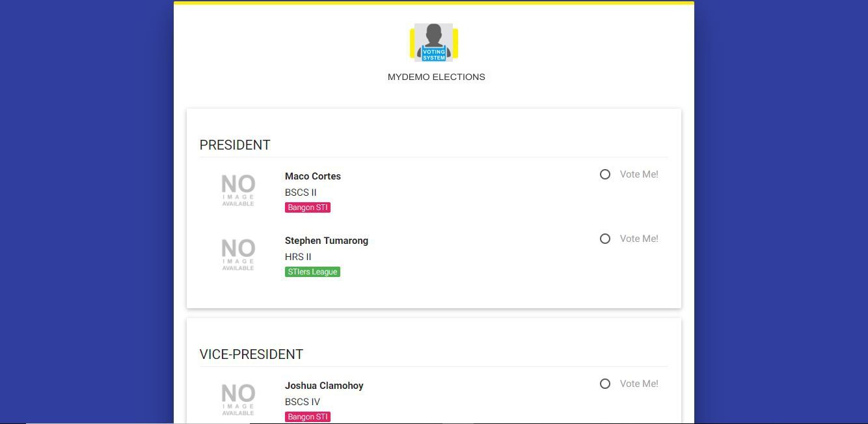Click the name Maco Cortes
The width and height of the screenshot is (868, 424).
coord(313,176)
